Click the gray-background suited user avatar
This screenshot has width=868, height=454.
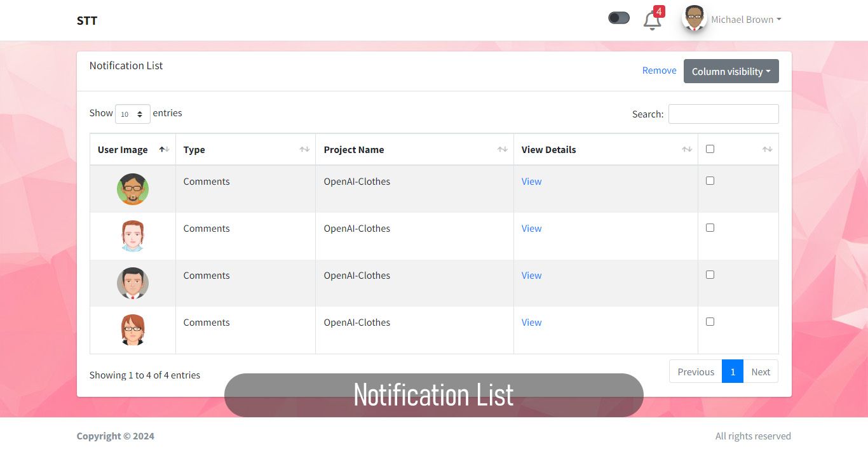tap(133, 283)
